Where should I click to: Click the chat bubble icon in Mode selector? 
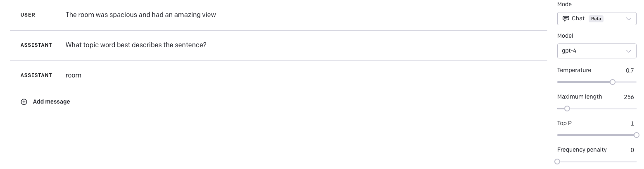click(x=566, y=19)
